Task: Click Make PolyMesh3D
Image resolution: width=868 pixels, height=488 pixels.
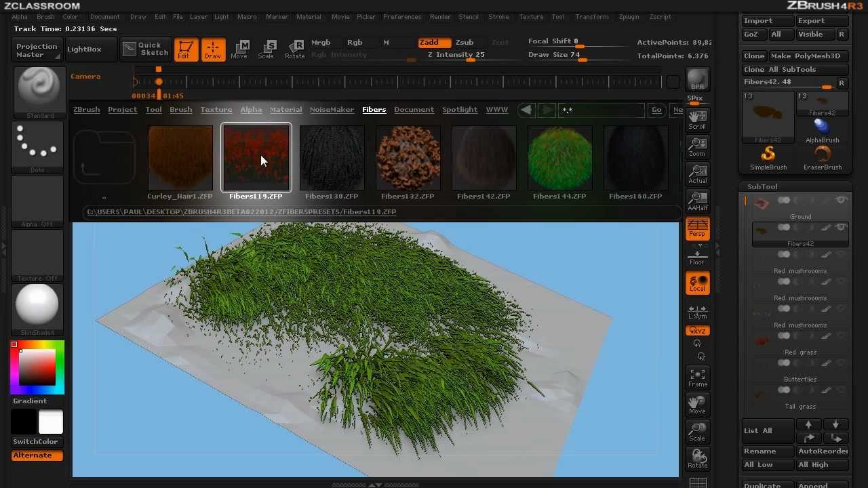Action: tap(808, 56)
